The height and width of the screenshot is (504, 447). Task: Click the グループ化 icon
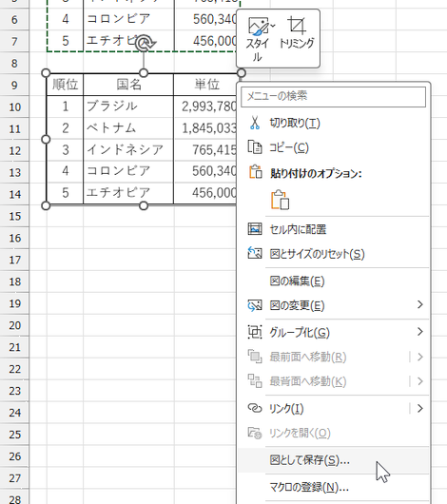pyautogui.click(x=255, y=332)
